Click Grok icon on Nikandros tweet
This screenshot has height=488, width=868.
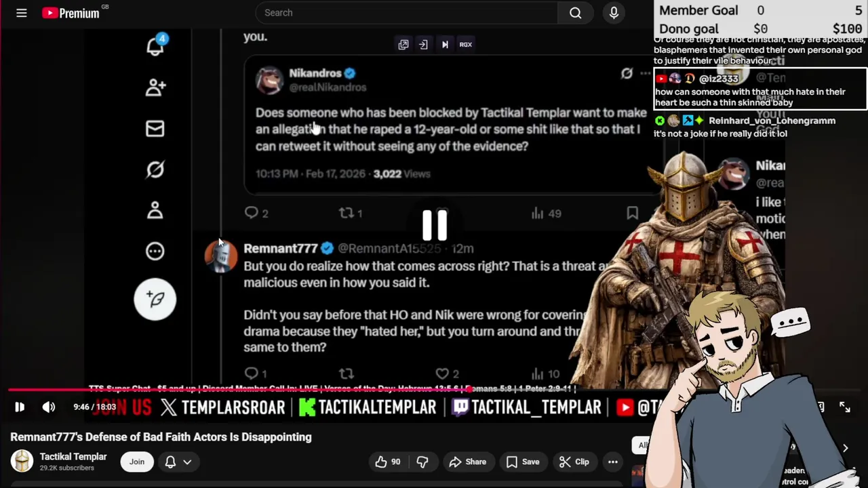point(627,73)
